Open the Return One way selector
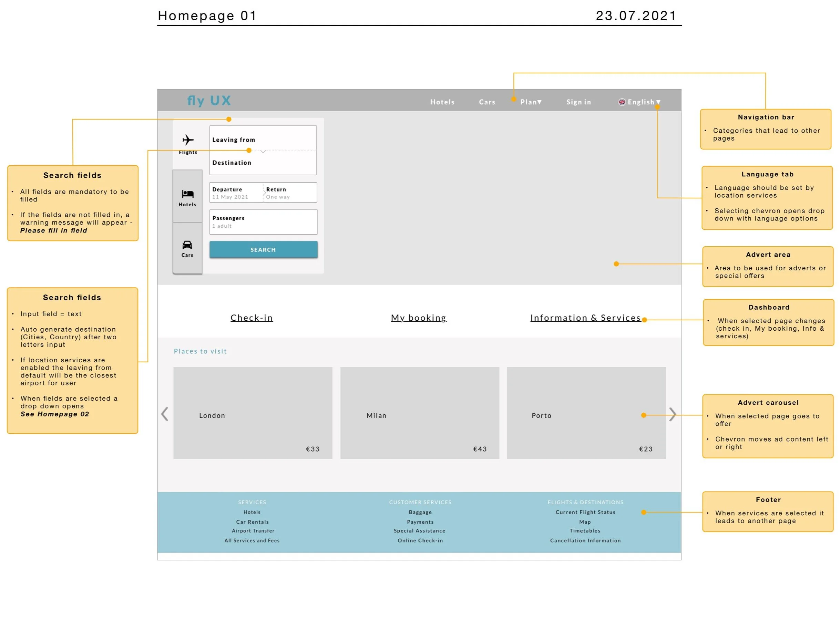The width and height of the screenshot is (840, 630). (x=289, y=193)
